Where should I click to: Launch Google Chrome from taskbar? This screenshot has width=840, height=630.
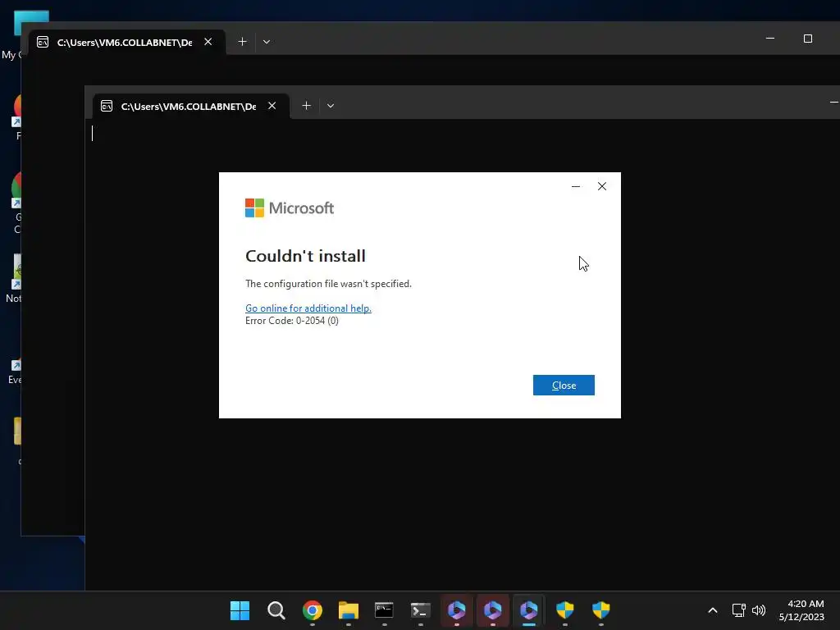point(313,610)
